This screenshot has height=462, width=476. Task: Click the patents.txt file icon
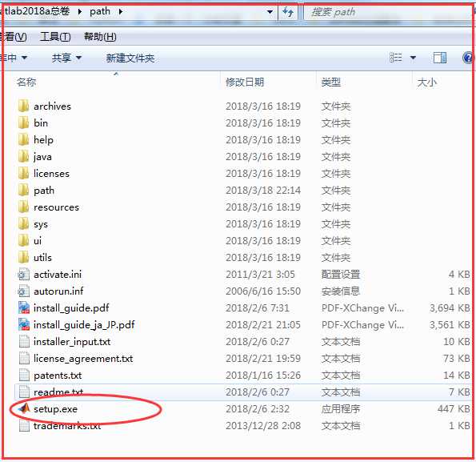[x=24, y=376]
